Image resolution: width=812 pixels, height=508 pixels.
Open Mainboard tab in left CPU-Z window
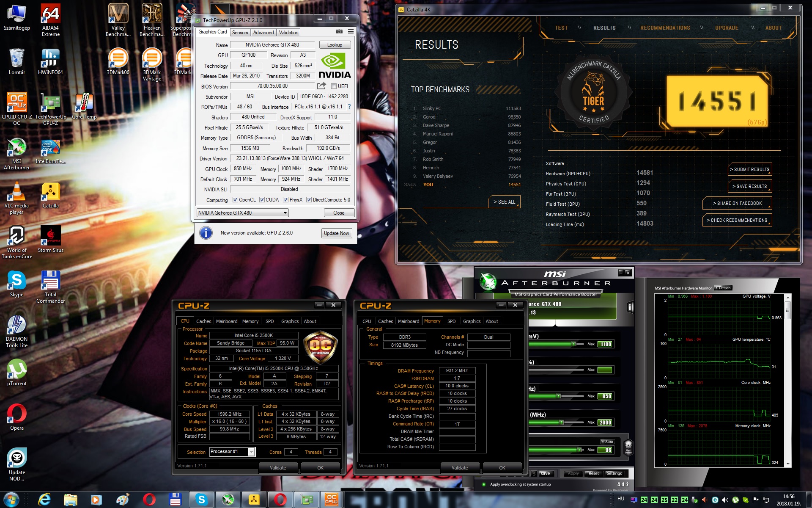coord(227,321)
